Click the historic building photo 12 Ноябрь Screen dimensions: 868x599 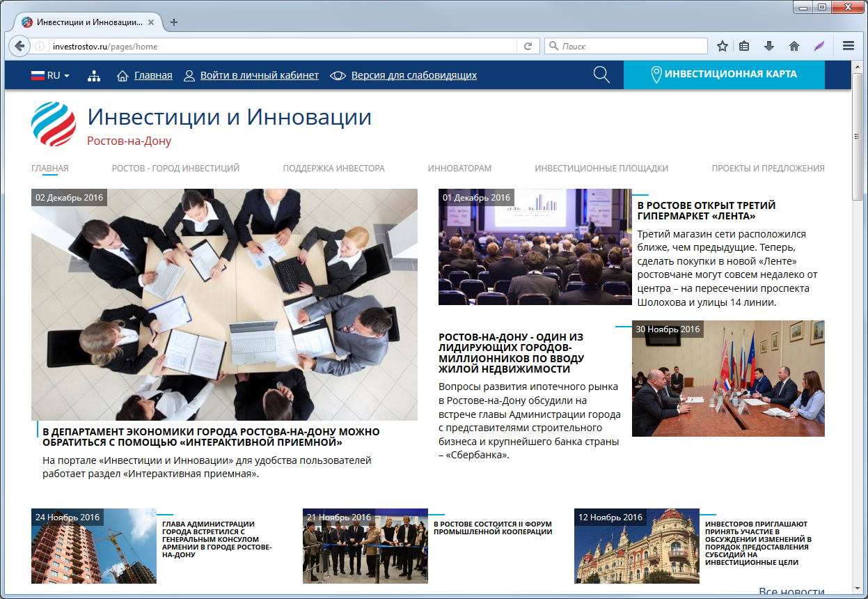[x=637, y=545]
